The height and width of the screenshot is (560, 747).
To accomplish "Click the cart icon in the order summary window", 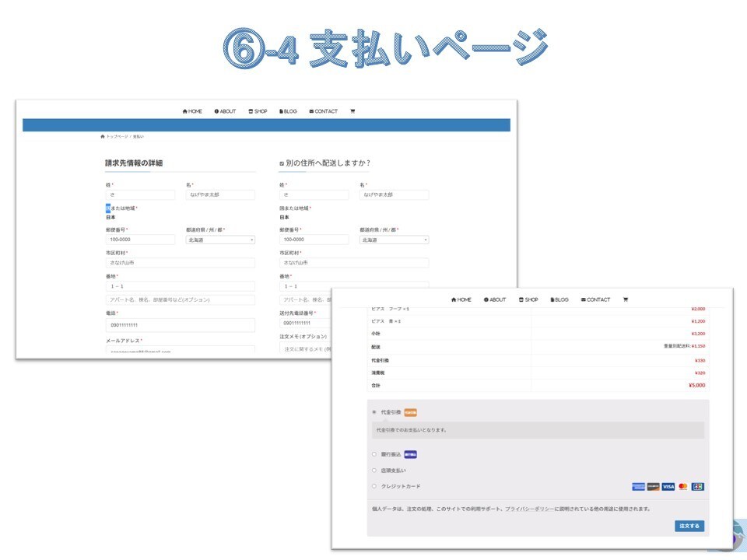I will [626, 300].
